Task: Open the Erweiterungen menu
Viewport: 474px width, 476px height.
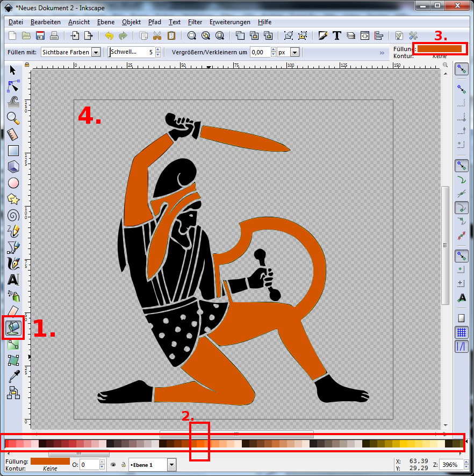Action: [x=230, y=22]
